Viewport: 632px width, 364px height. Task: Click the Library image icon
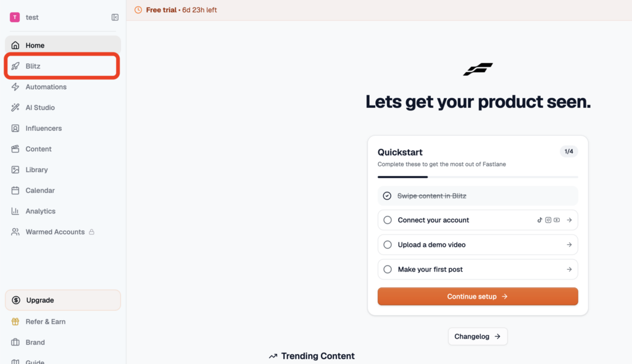coord(15,170)
